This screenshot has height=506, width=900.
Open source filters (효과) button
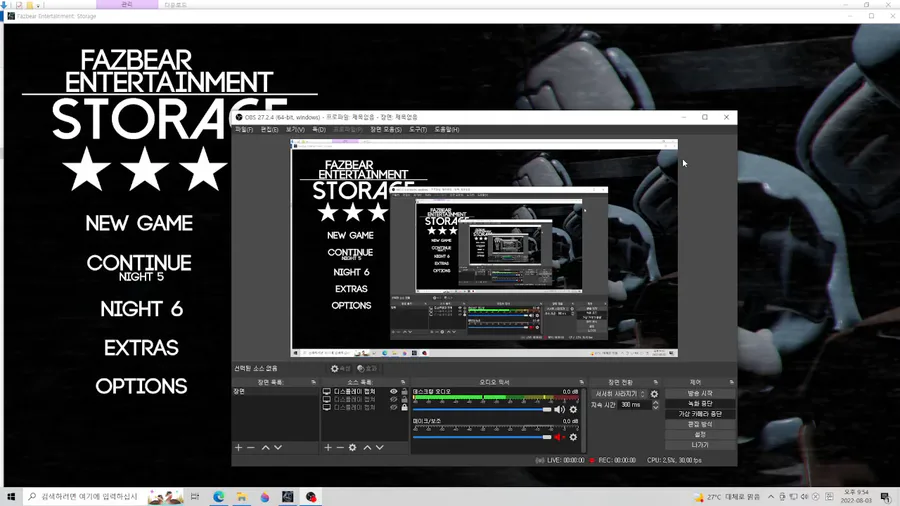coord(367,369)
